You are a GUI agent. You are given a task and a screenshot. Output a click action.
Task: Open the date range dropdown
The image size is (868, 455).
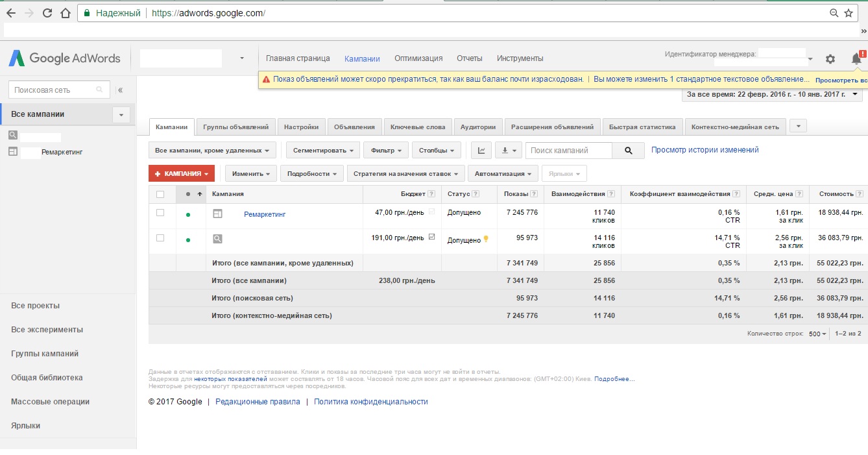(772, 95)
